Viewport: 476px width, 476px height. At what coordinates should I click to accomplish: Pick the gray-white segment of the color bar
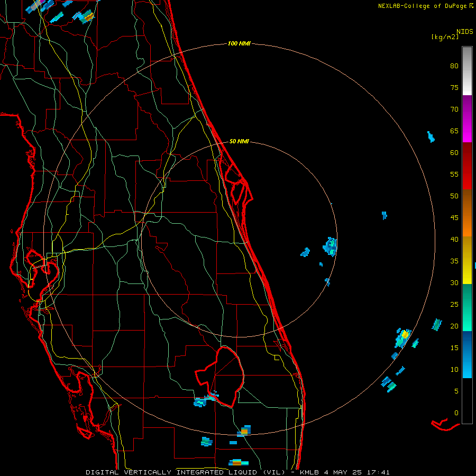coord(467,71)
